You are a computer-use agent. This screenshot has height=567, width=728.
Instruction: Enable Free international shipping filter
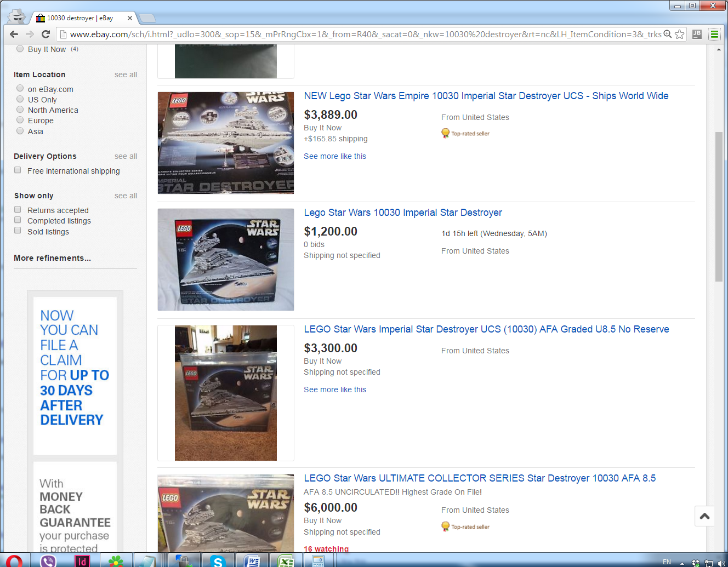[18, 170]
